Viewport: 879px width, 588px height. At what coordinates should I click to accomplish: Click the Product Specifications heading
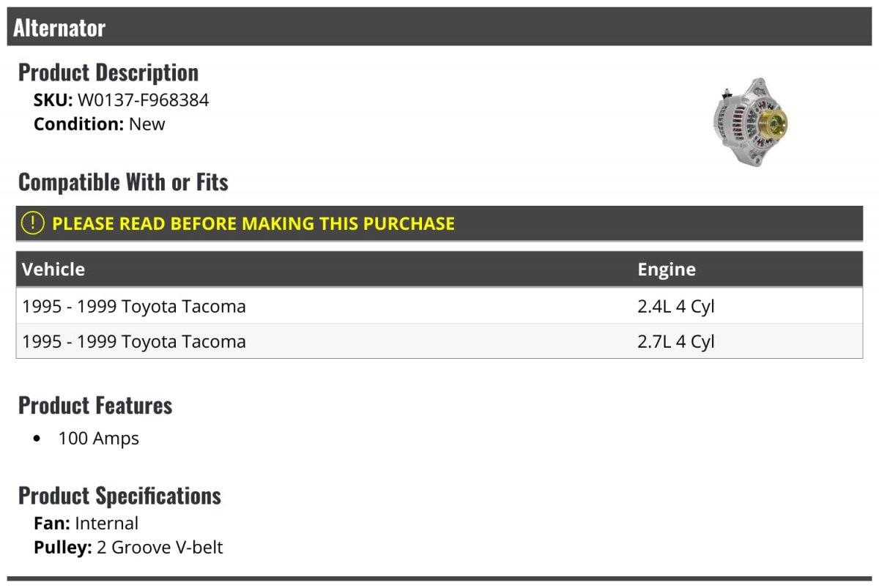pos(119,496)
